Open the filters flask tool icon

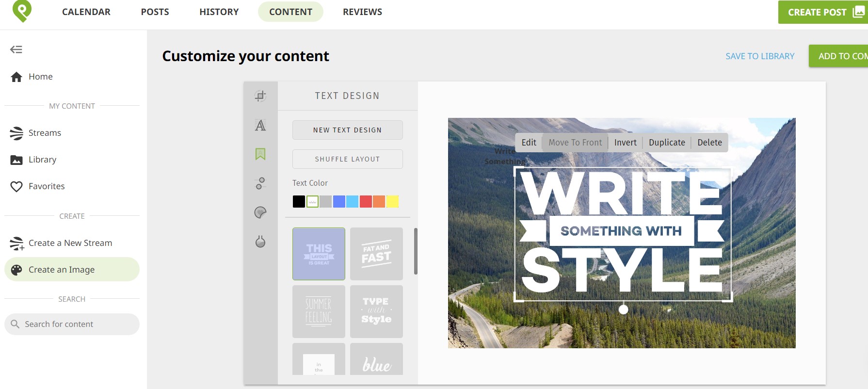click(260, 242)
